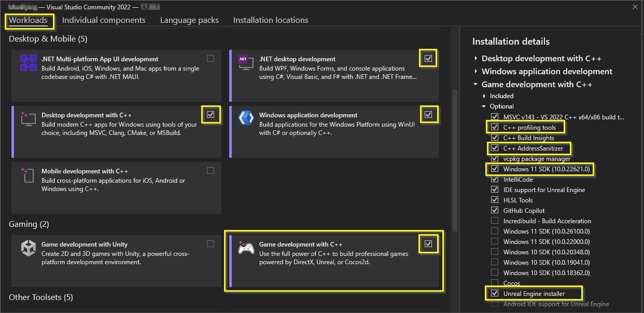Expand the Included components list
This screenshot has width=644, height=313.
pos(484,96)
